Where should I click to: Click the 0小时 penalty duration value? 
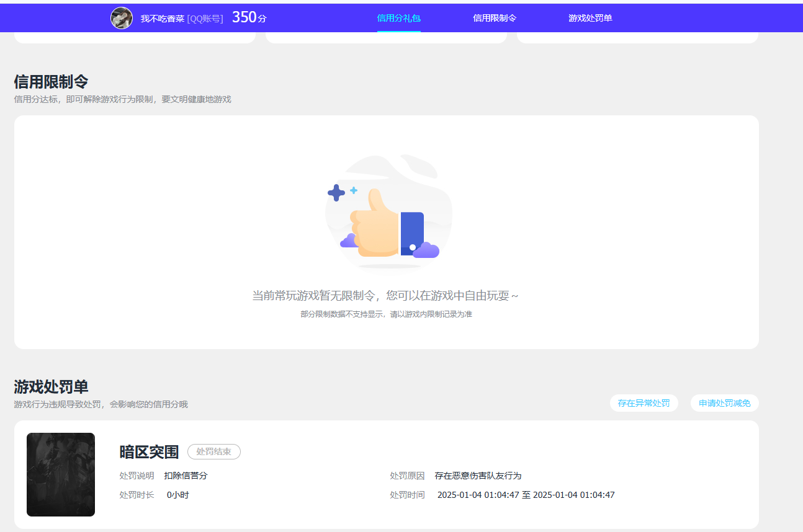[177, 495]
